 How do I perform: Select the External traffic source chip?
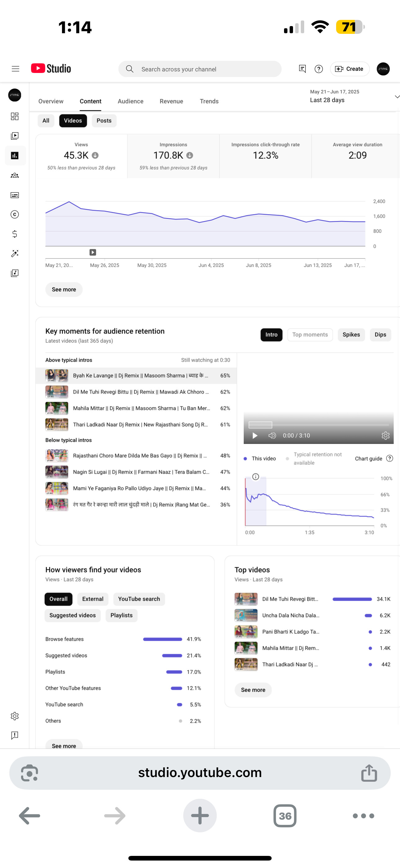(x=93, y=599)
